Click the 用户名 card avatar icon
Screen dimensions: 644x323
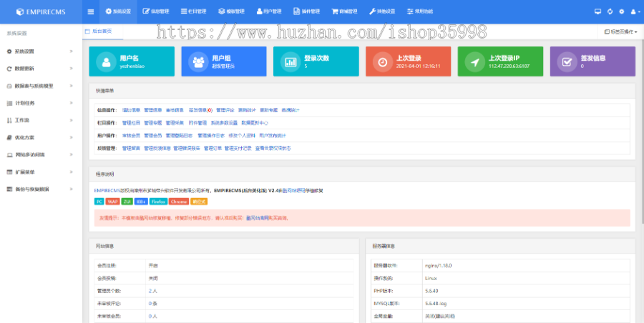click(105, 62)
